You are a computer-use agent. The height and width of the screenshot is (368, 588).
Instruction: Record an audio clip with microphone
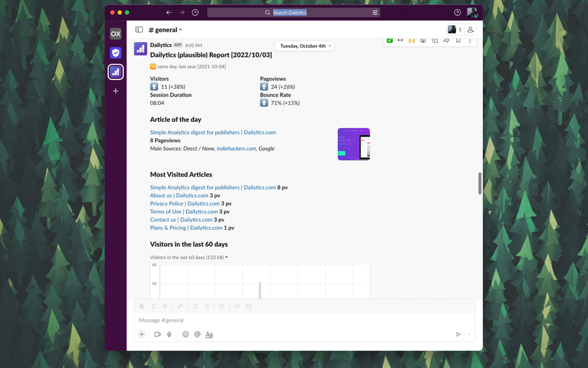(169, 334)
